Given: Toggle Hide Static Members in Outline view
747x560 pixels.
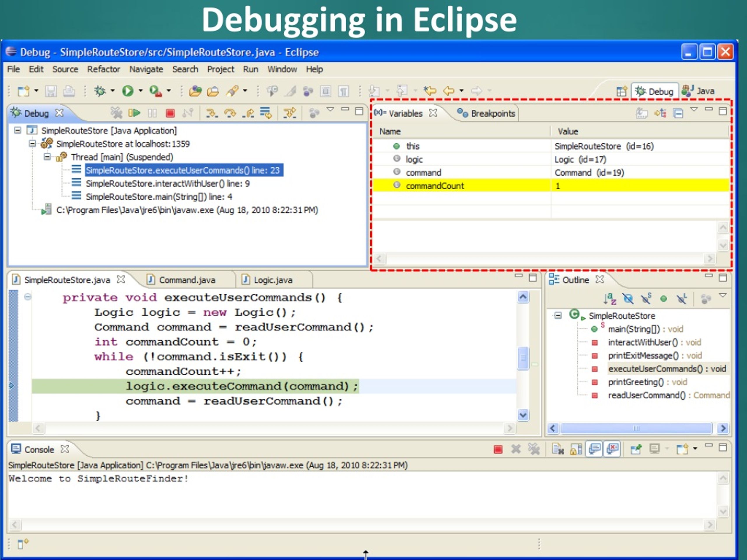Looking at the screenshot, I should [x=646, y=299].
